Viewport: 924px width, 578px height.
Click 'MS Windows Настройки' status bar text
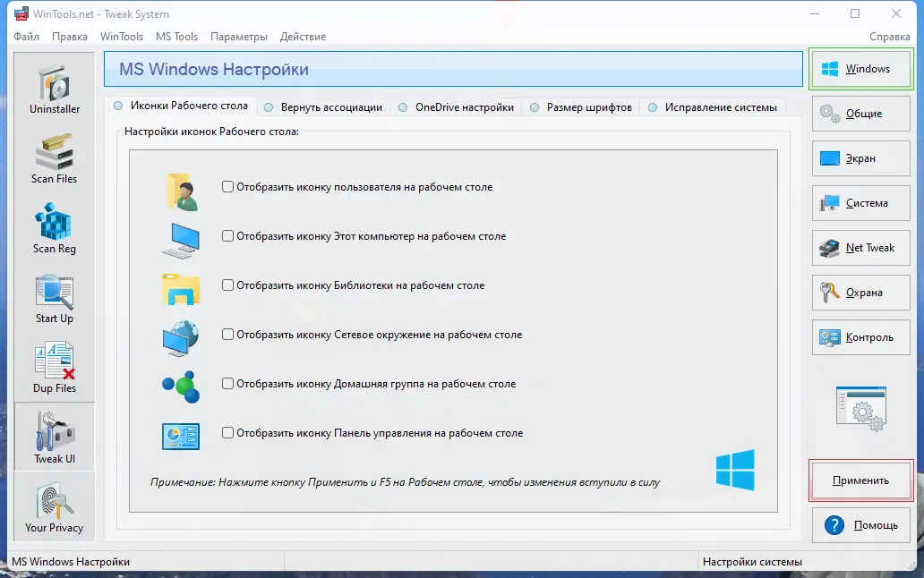pyautogui.click(x=71, y=562)
